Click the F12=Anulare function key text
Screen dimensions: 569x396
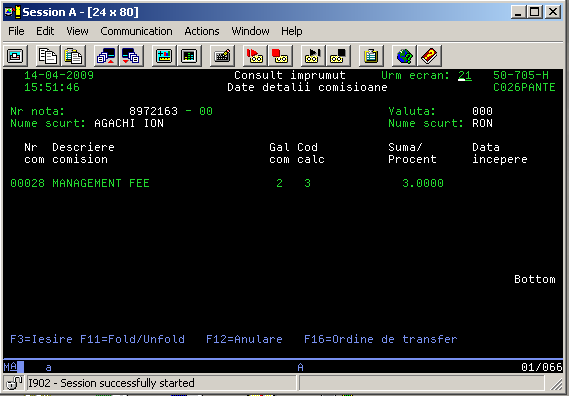pos(244,339)
